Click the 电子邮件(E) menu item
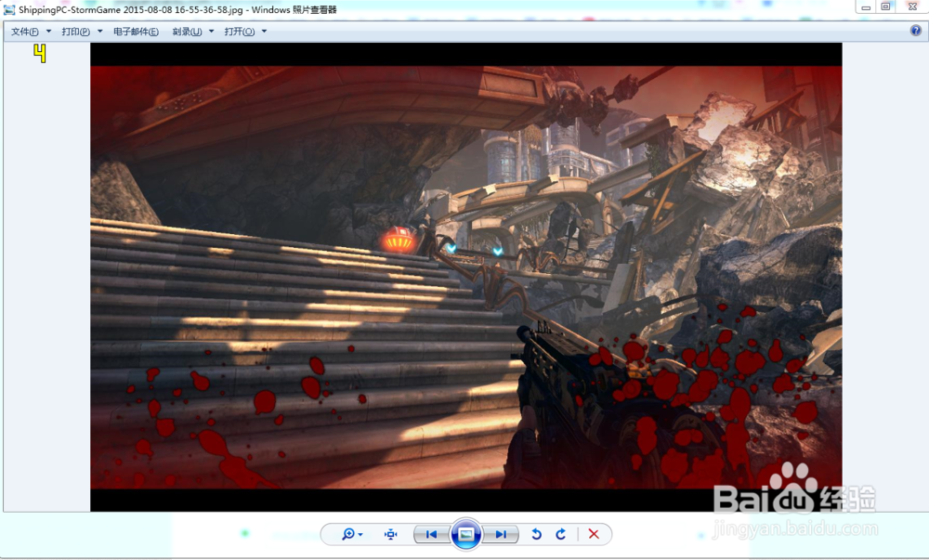929x560 pixels. point(136,32)
